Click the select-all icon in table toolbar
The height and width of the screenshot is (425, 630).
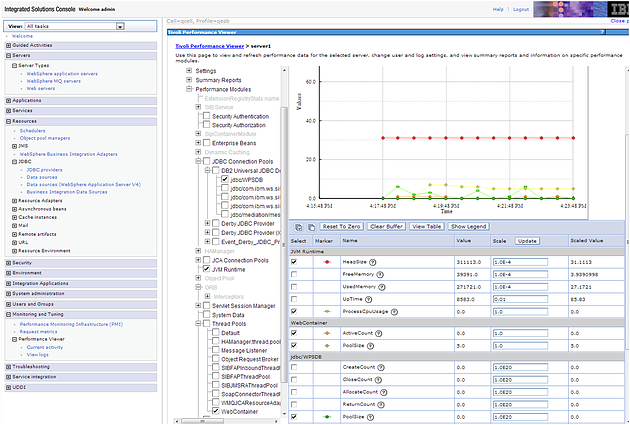click(x=298, y=227)
